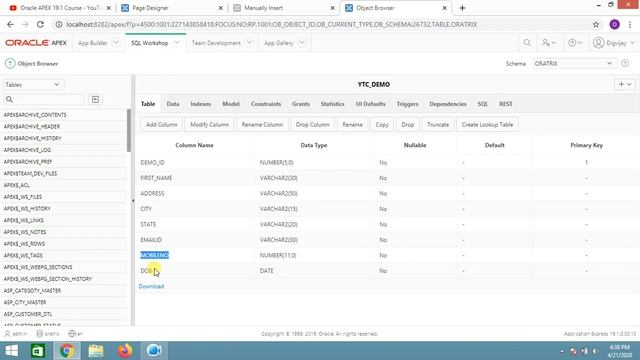Click the Create Lookup Table button
Image resolution: width=640 pixels, height=360 pixels.
pos(487,124)
